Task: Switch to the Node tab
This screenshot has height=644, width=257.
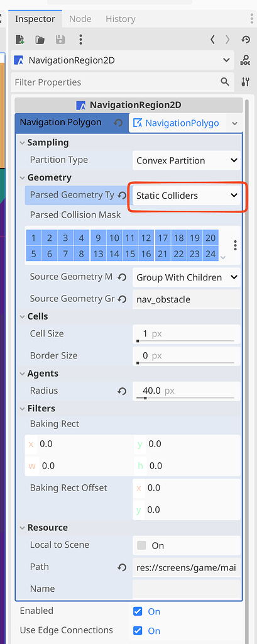Action: (x=80, y=19)
